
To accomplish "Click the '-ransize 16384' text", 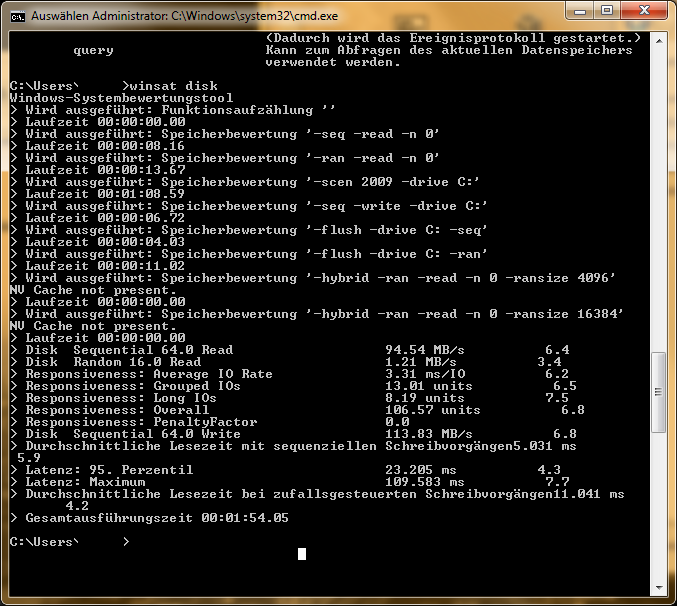I will click(x=564, y=314).
